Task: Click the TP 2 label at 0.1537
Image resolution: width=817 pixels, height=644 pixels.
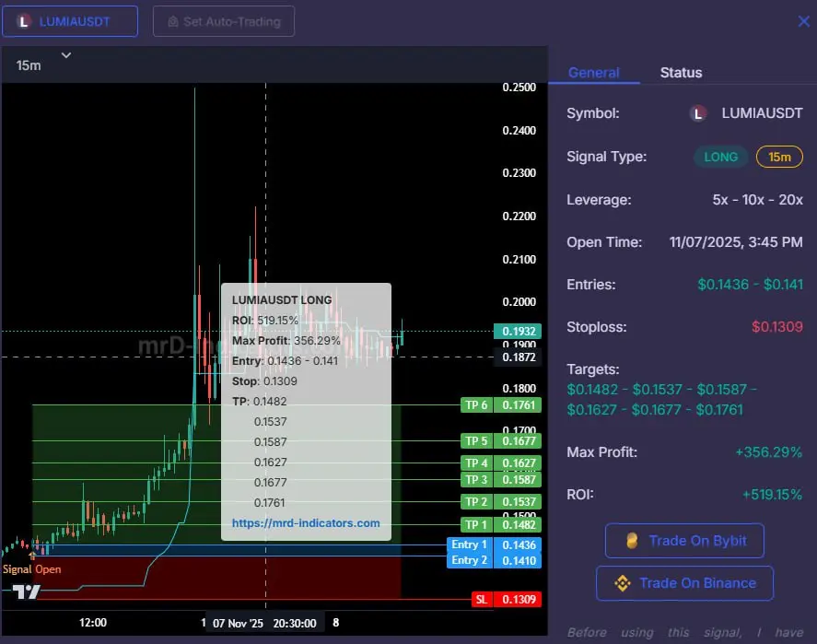Action: click(x=501, y=502)
